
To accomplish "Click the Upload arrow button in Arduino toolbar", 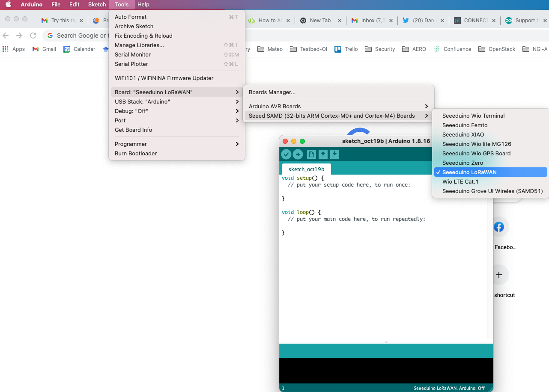I will [298, 154].
